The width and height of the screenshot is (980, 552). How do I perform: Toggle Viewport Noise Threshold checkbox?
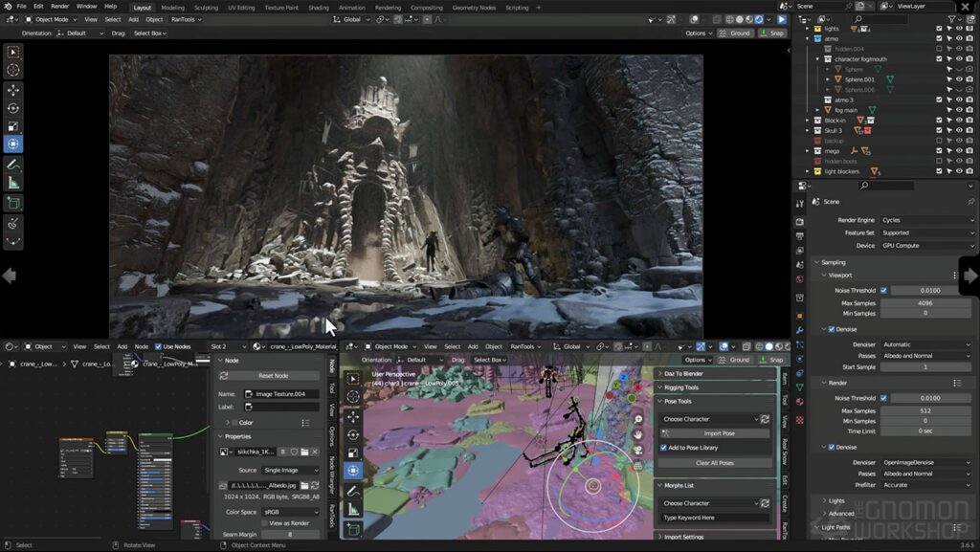883,291
